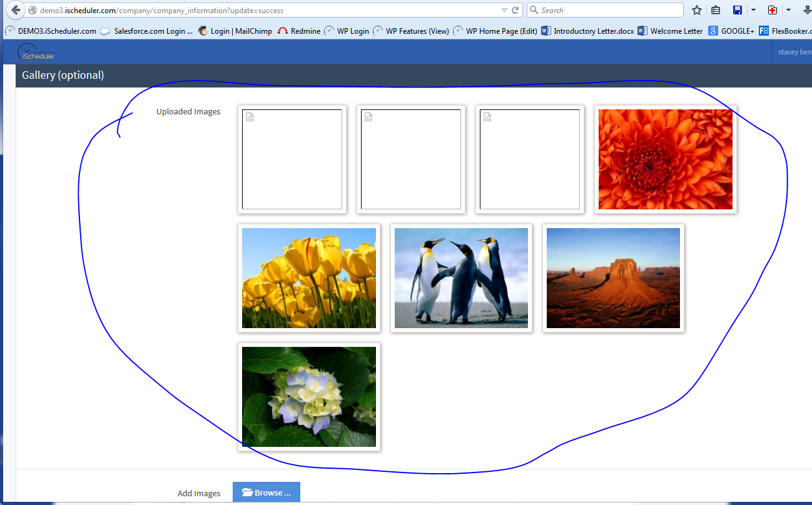This screenshot has height=505, width=812.
Task: Go back using the browser back arrow
Action: point(16,10)
